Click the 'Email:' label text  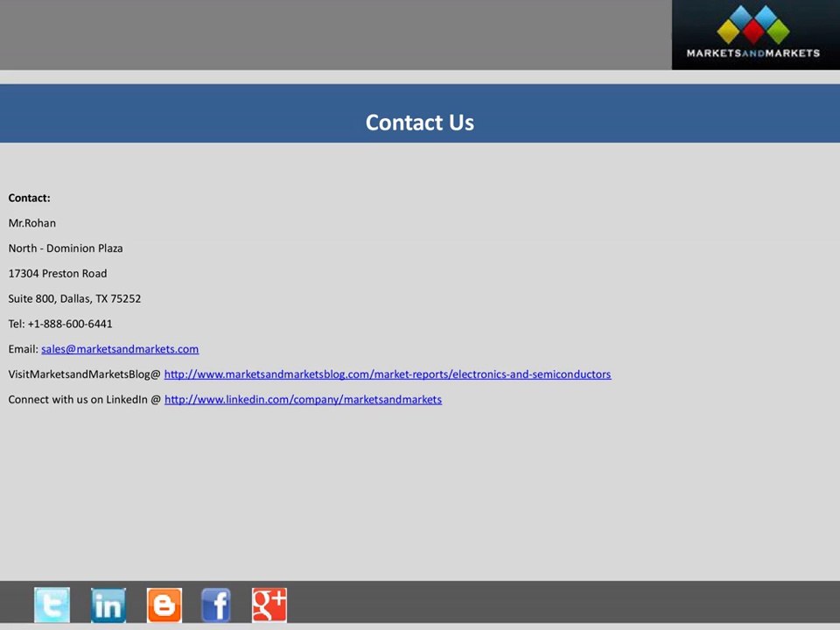pyautogui.click(x=24, y=349)
